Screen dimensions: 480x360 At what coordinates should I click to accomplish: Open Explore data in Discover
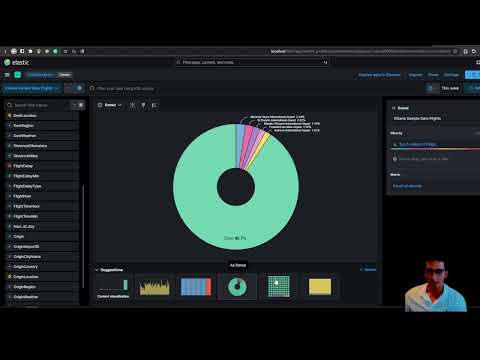tap(379, 75)
